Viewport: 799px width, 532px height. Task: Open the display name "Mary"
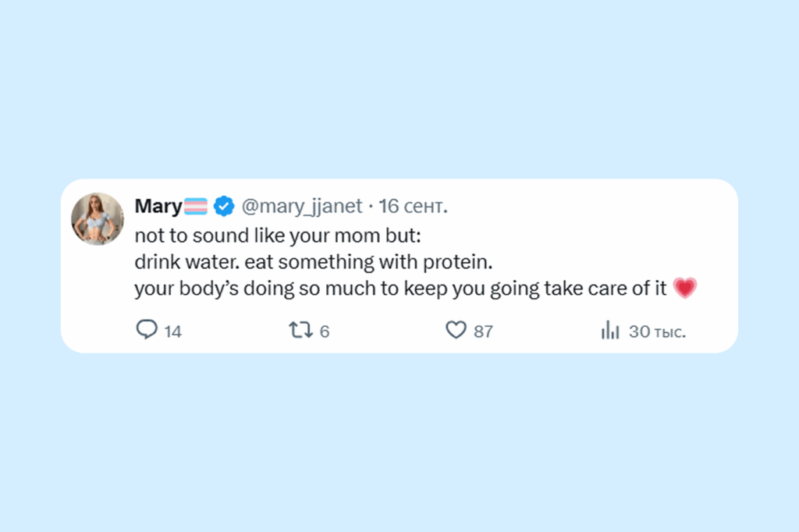coord(158,206)
